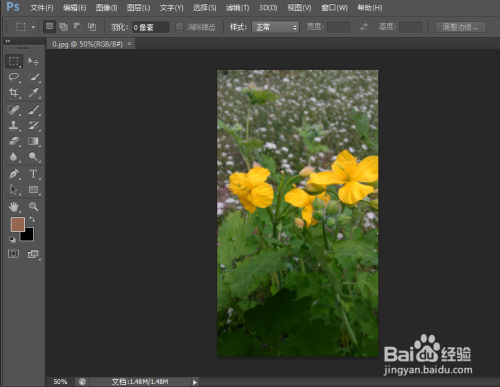Click the 50% zoom level field

pos(60,382)
